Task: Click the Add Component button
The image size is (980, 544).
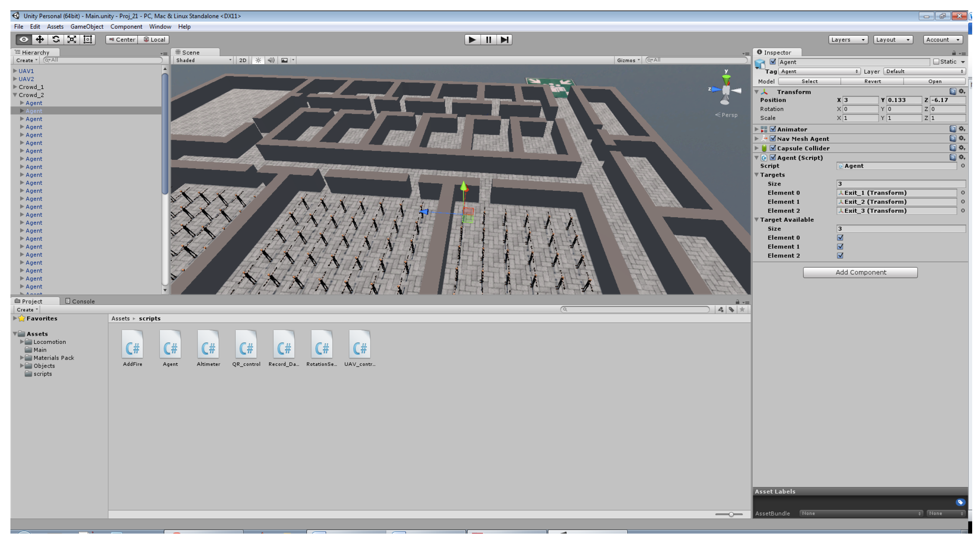Action: pos(860,272)
